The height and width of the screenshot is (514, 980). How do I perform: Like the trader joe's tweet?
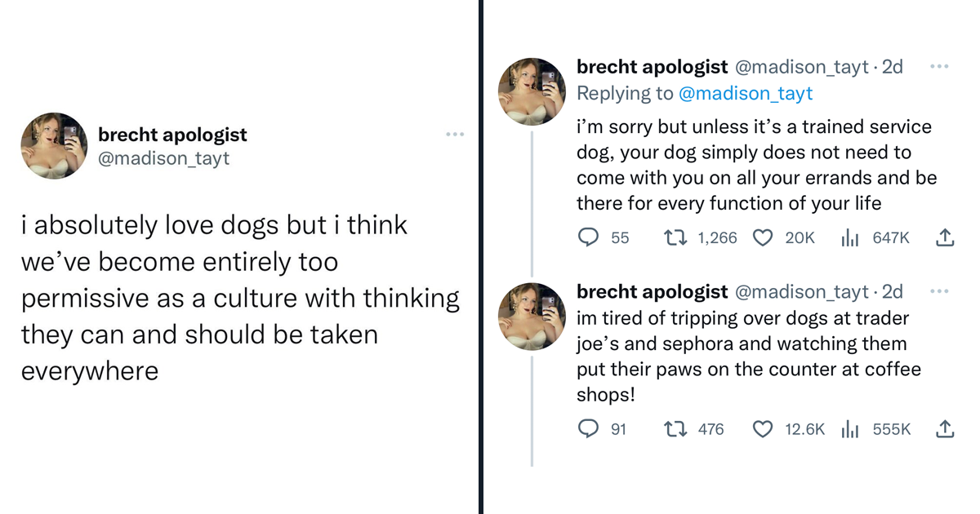[763, 428]
